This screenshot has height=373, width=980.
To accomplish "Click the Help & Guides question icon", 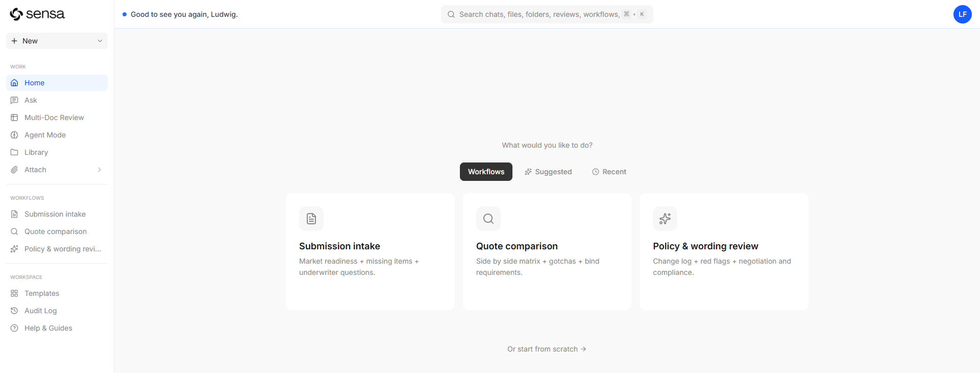I will click(x=14, y=328).
